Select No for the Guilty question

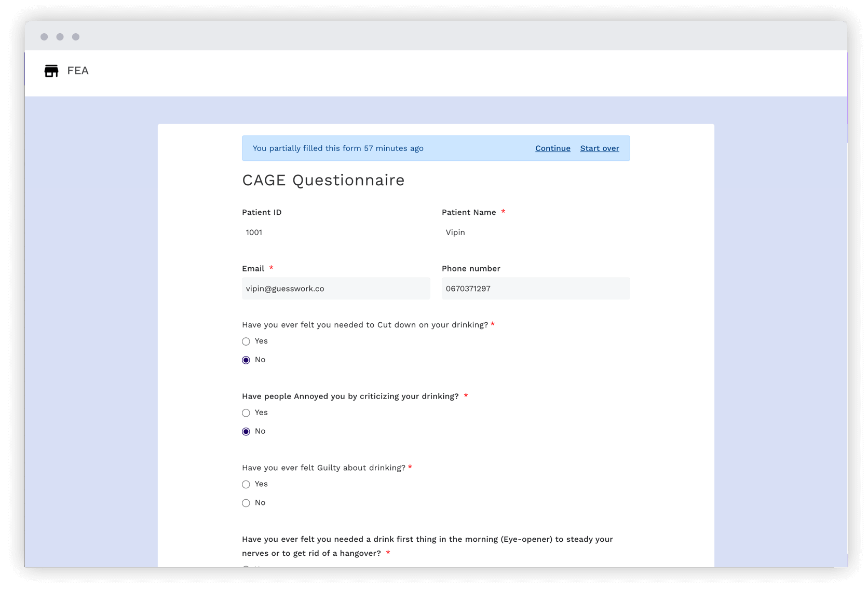[x=246, y=503]
